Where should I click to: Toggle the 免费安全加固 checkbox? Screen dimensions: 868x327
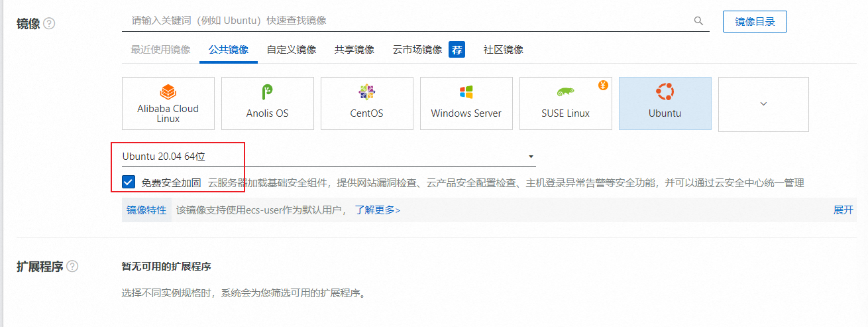click(x=129, y=182)
